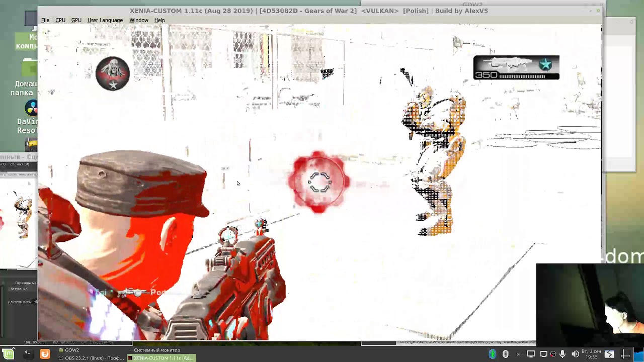Click the weapon ammo 350 HUD panel
The image size is (644, 362).
click(x=516, y=68)
